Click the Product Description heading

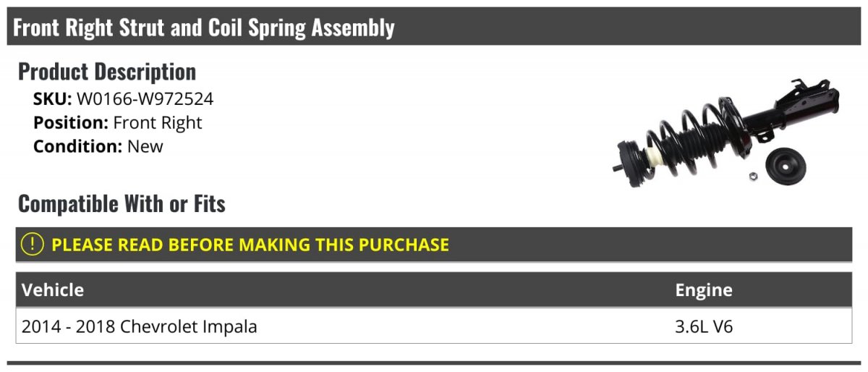107,72
